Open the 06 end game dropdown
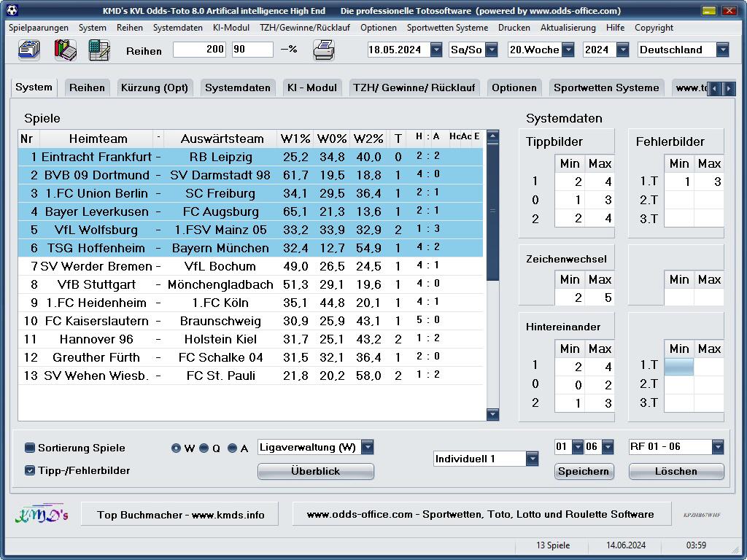 tap(608, 447)
